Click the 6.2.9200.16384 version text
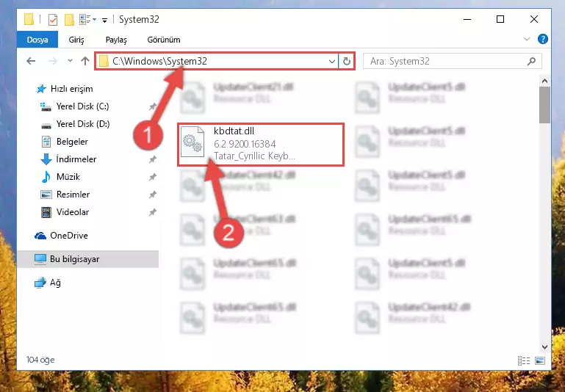The width and height of the screenshot is (565, 392). click(x=245, y=144)
